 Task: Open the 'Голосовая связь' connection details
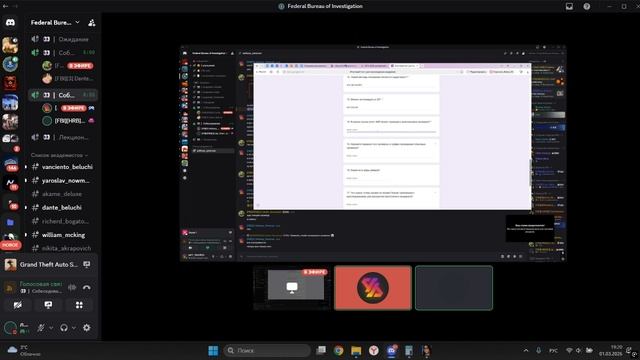[x=41, y=284]
